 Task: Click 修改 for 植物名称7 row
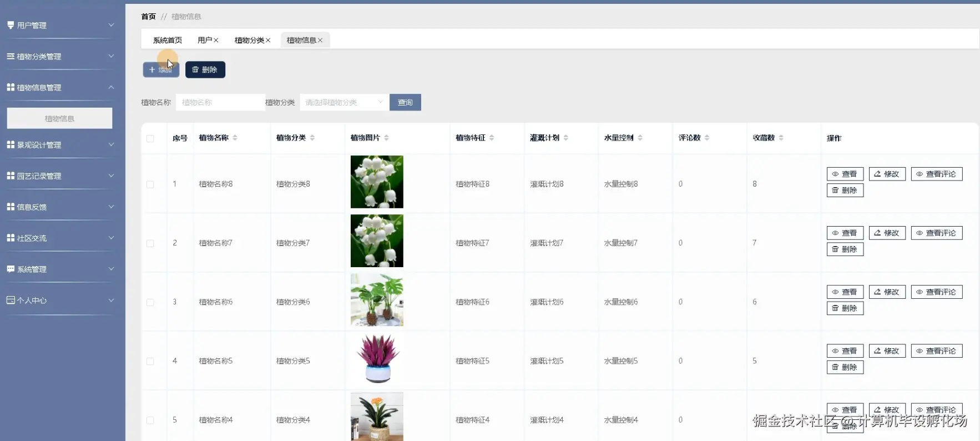[887, 233]
